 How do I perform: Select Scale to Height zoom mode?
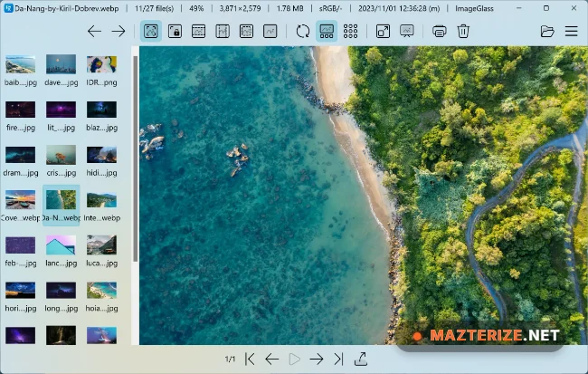click(x=223, y=31)
